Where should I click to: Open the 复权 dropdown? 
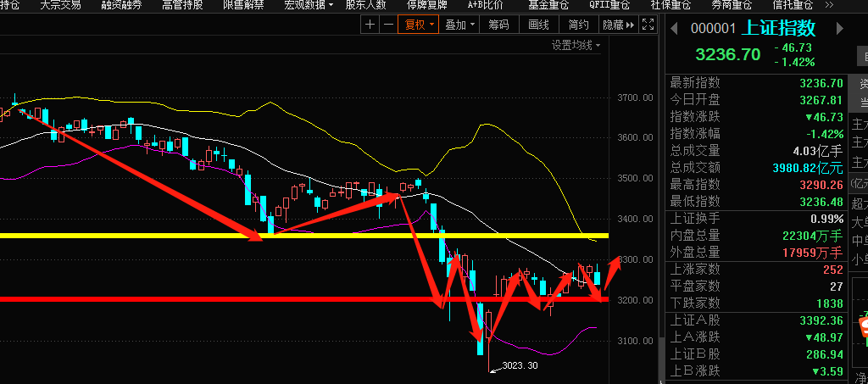pos(419,25)
